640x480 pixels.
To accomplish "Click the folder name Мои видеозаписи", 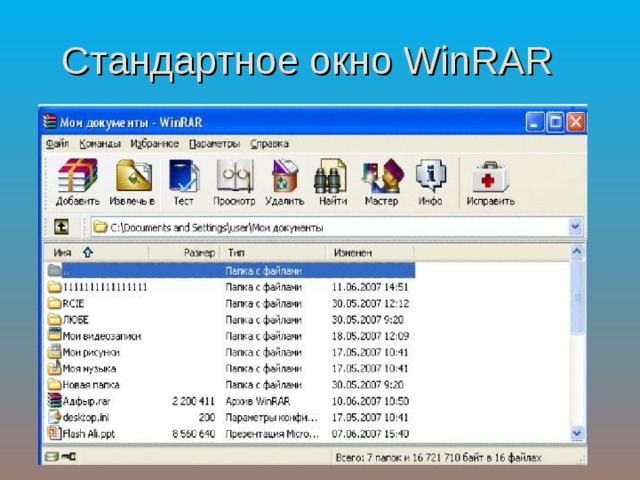I will click(x=102, y=336).
